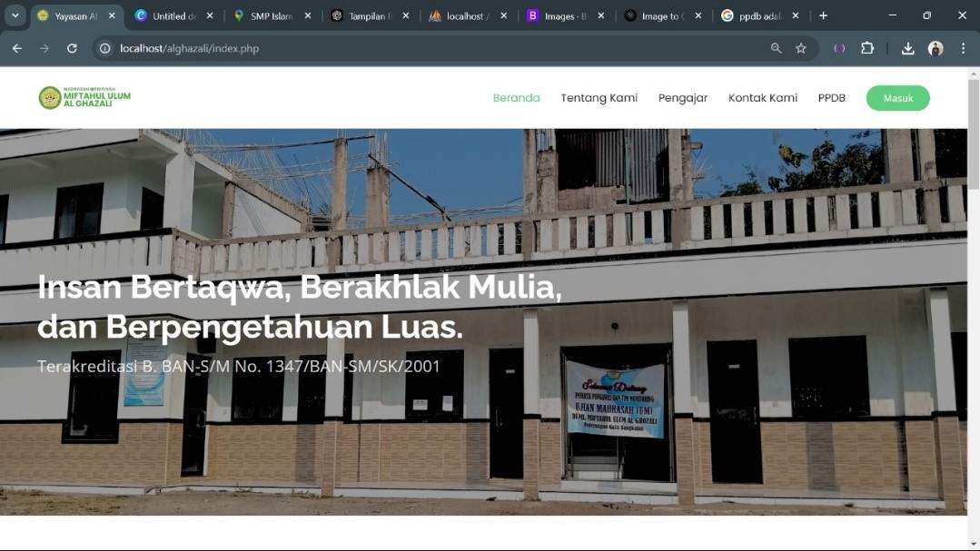
Task: Open the Downloads icon in the toolbar
Action: tap(906, 48)
